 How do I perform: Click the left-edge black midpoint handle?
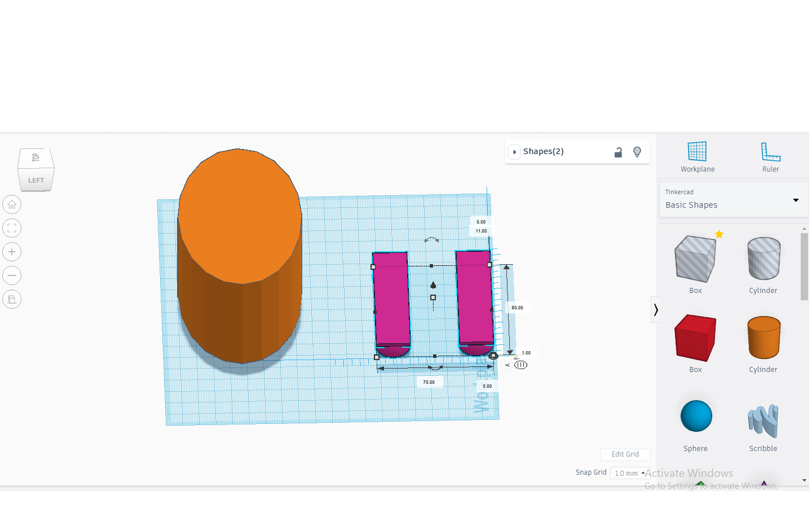[x=375, y=312]
